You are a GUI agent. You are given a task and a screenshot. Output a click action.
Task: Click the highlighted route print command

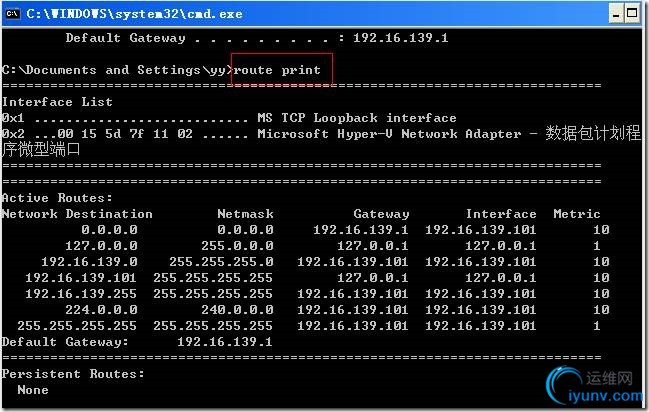pyautogui.click(x=276, y=70)
